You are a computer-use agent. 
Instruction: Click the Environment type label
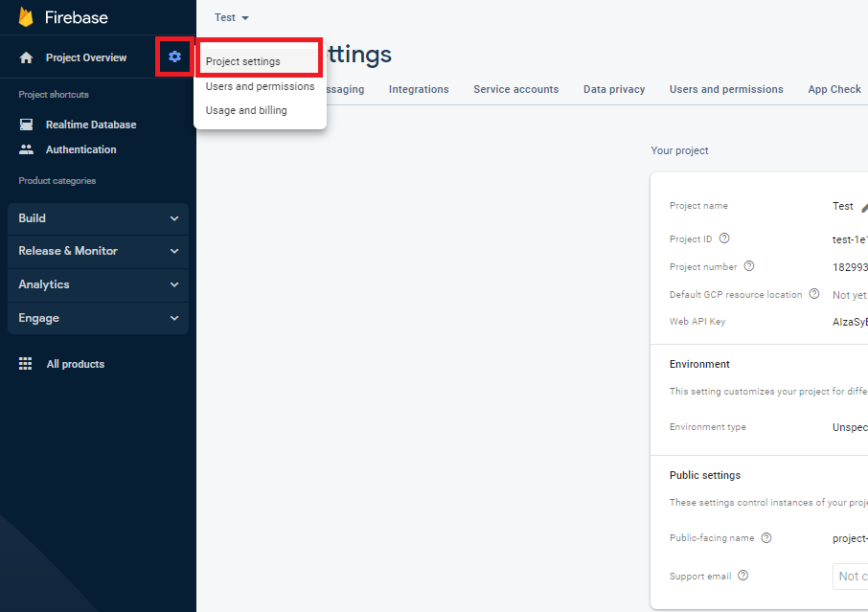click(x=707, y=427)
